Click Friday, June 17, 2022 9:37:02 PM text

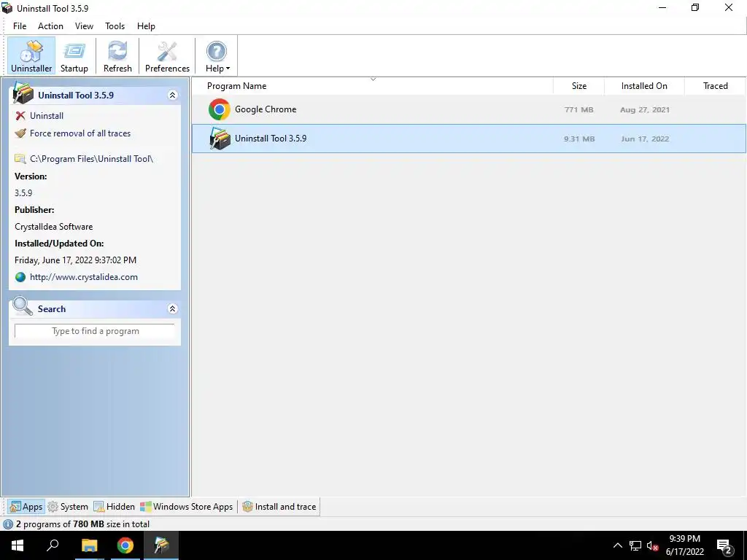(75, 260)
